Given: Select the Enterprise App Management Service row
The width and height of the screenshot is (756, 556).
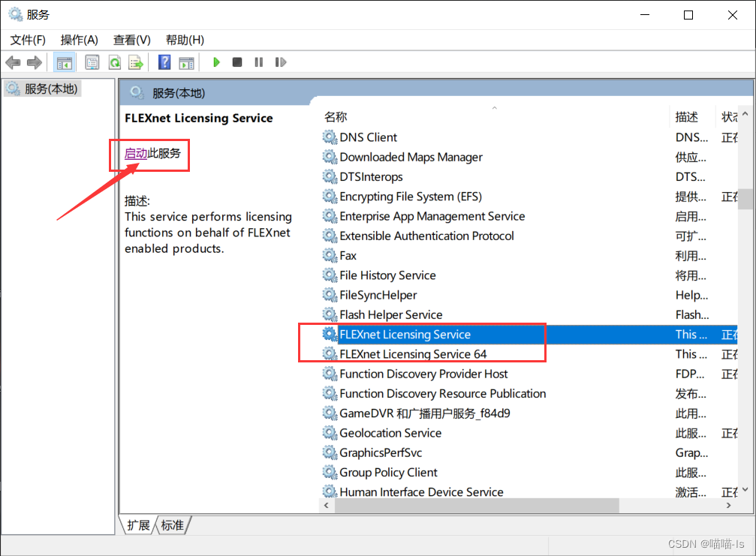Looking at the screenshot, I should (x=529, y=216).
